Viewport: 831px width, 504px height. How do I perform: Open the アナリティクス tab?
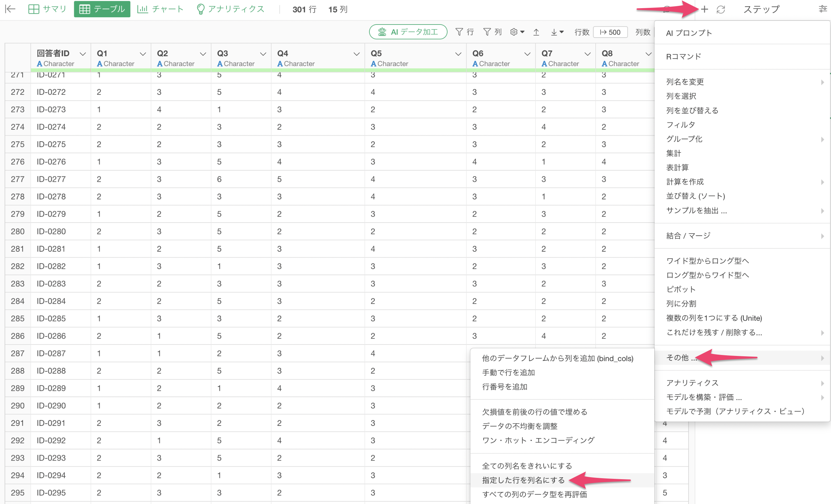[230, 9]
